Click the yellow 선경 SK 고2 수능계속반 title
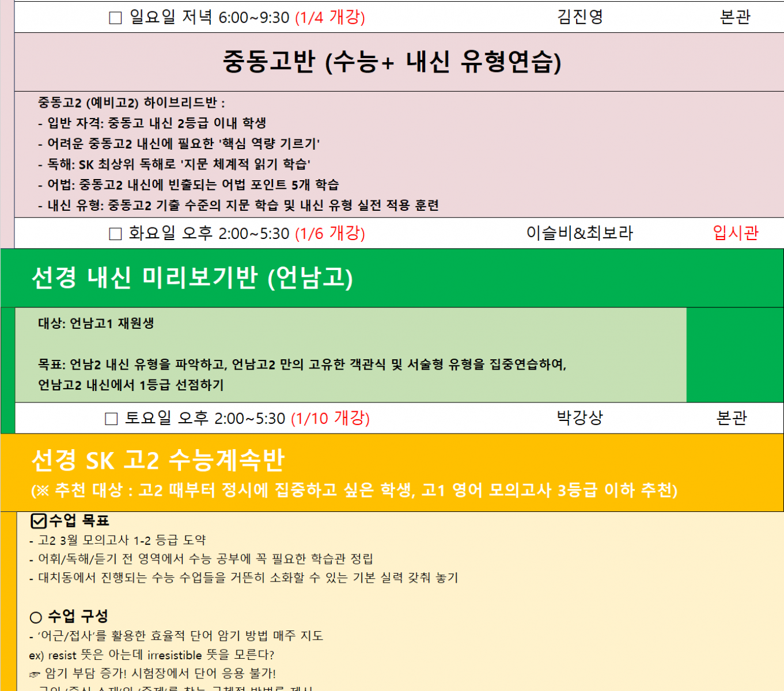The image size is (784, 691). click(x=158, y=460)
